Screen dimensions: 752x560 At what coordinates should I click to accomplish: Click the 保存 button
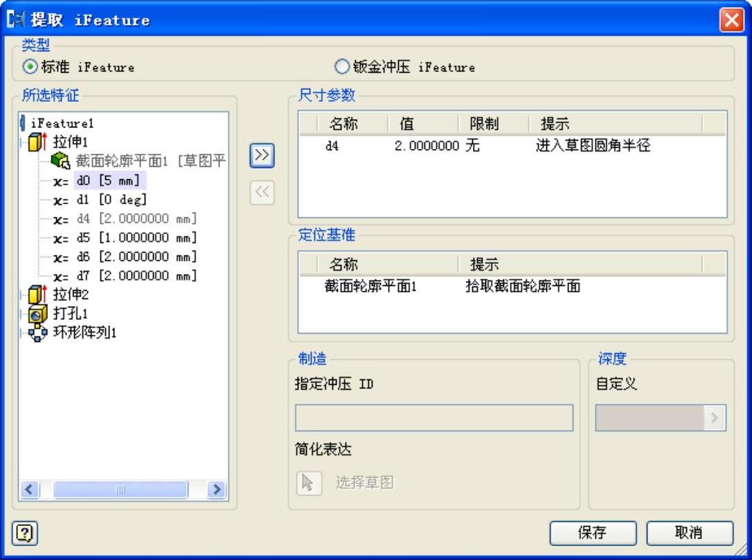[593, 533]
